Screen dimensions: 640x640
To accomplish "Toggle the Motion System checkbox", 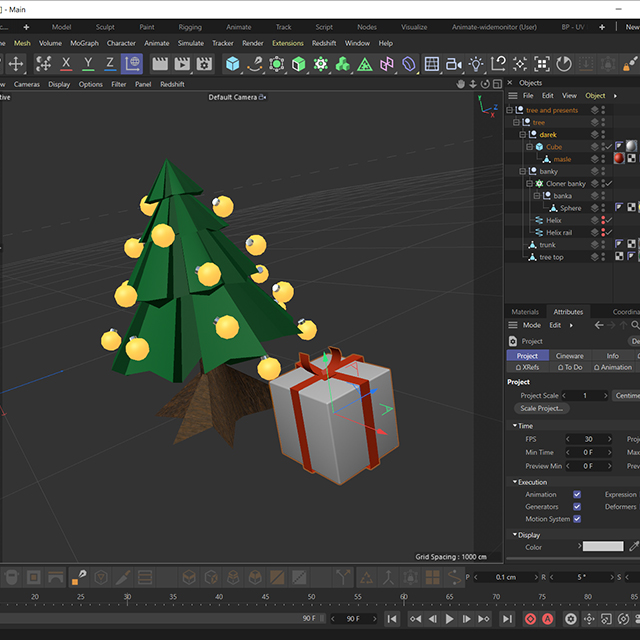I will [x=577, y=519].
